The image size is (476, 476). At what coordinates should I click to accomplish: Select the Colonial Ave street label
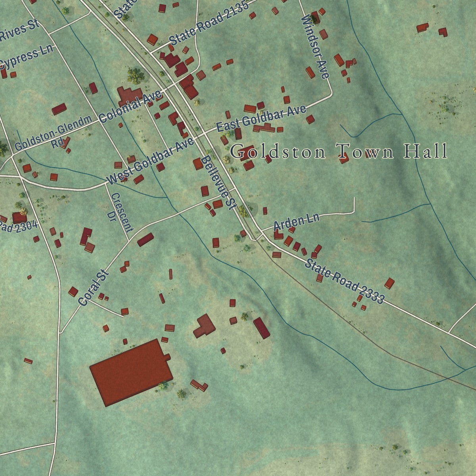click(x=131, y=106)
